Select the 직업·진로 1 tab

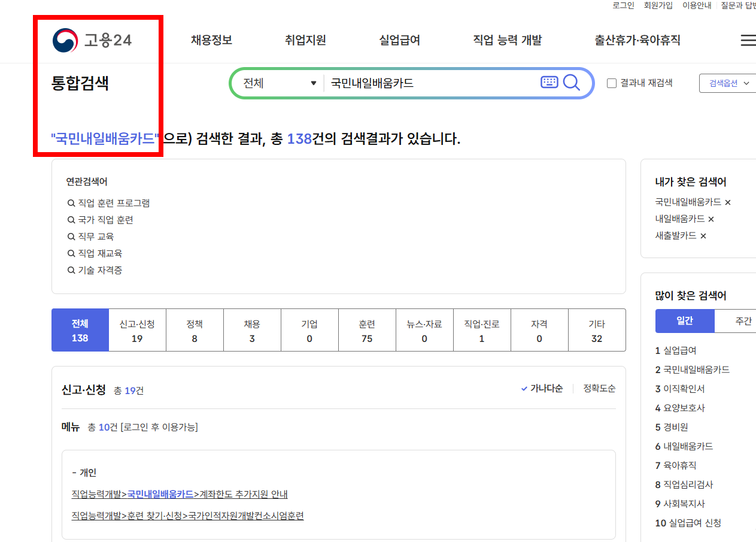pos(482,330)
